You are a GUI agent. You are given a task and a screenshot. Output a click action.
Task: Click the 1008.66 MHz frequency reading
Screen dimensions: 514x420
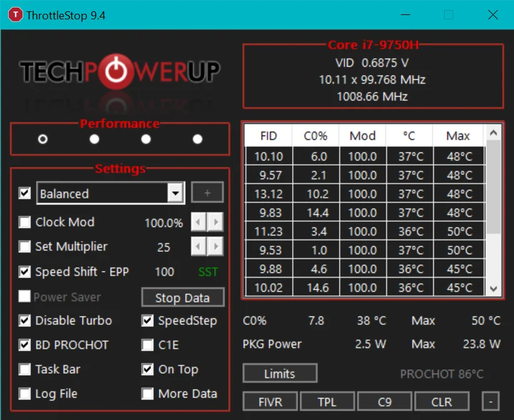coord(372,97)
